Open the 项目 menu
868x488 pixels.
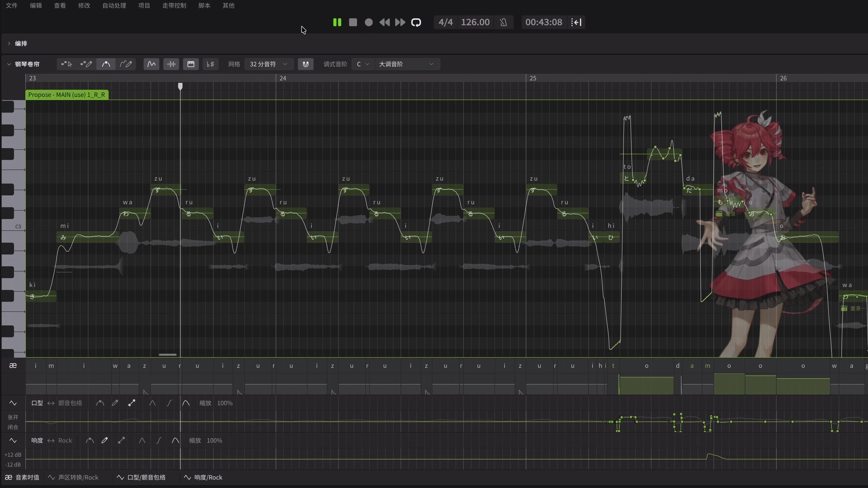pos(144,5)
